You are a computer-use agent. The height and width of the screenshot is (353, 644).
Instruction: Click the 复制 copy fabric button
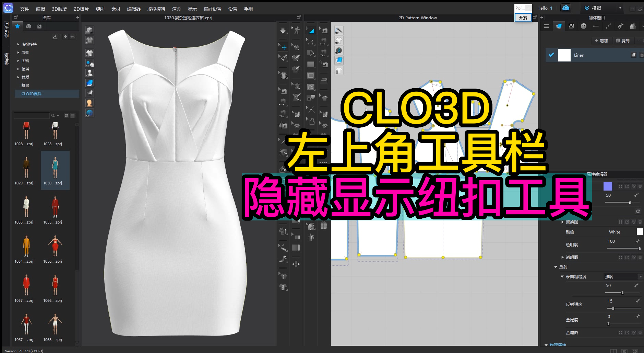coord(623,41)
